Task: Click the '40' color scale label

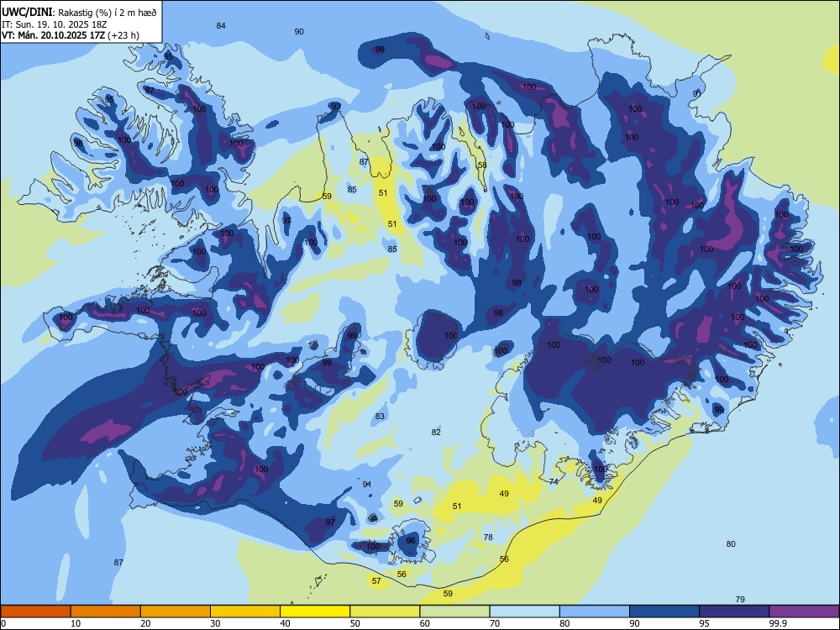Action: click(x=286, y=623)
